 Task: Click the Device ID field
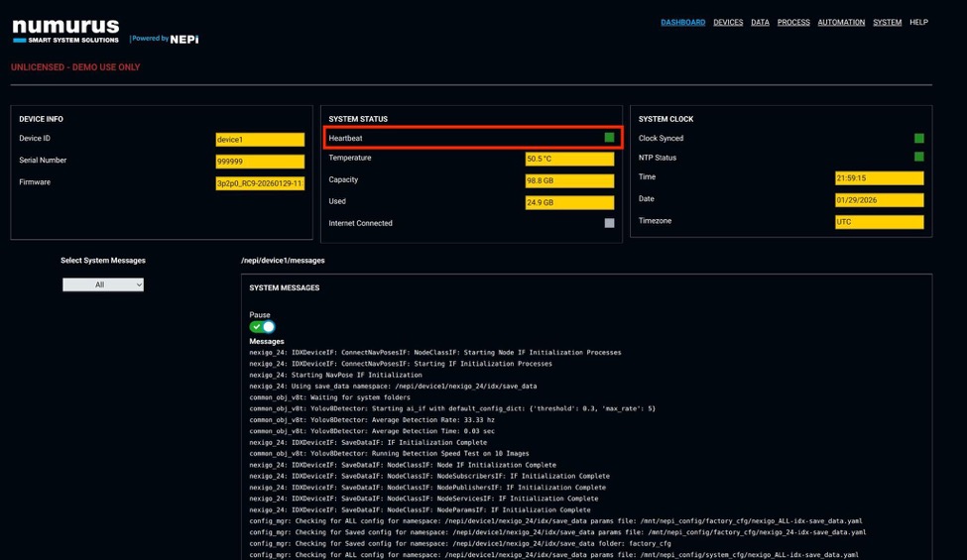[x=260, y=140]
